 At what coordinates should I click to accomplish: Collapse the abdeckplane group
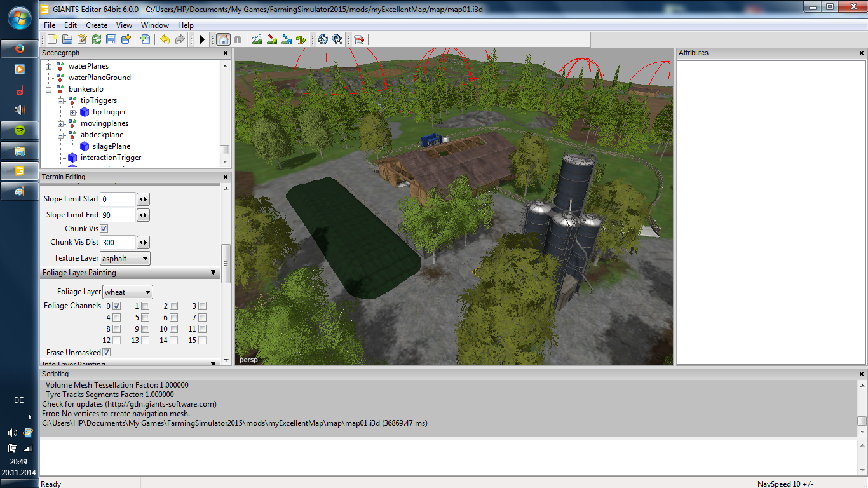60,135
